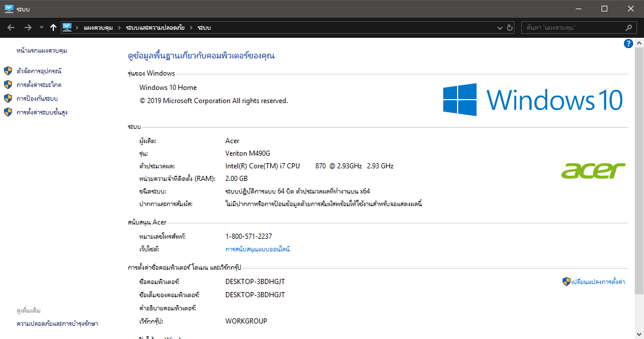The image size is (644, 339).
Task: Click the WORKGROUP value
Action: (x=246, y=321)
